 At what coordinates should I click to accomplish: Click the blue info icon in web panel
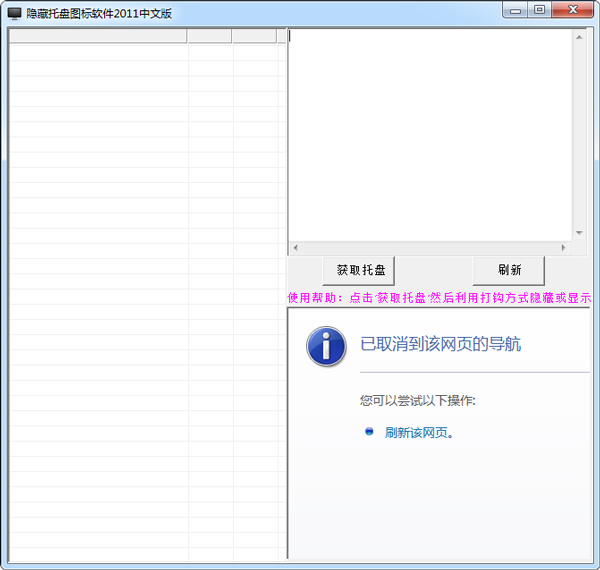325,345
